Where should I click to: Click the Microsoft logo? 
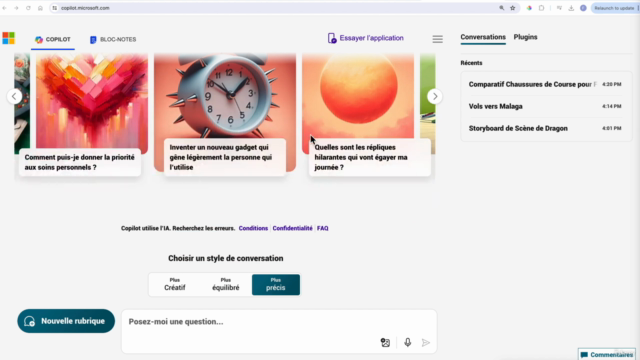point(9,38)
